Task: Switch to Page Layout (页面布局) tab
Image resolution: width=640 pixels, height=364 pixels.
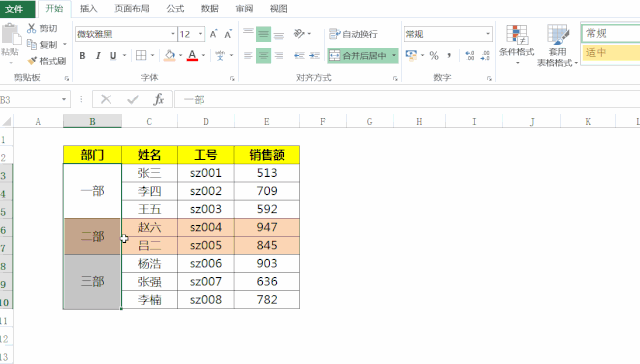Action: pos(132,9)
